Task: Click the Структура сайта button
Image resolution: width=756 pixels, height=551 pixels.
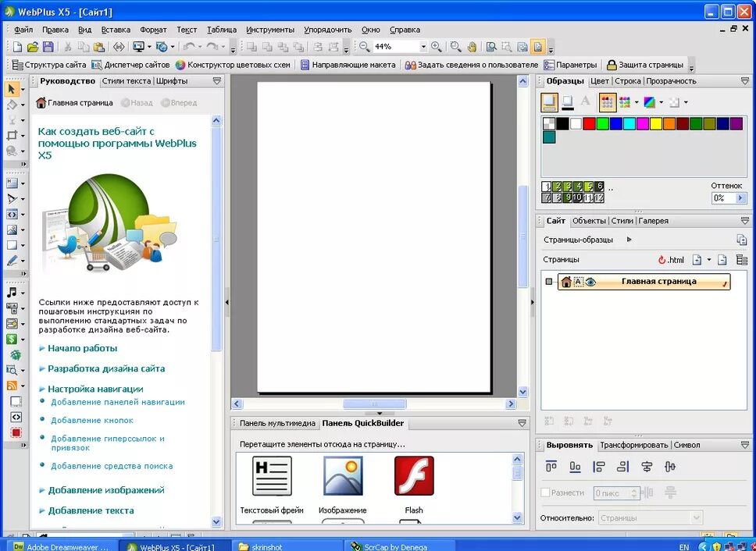Action: coord(48,65)
